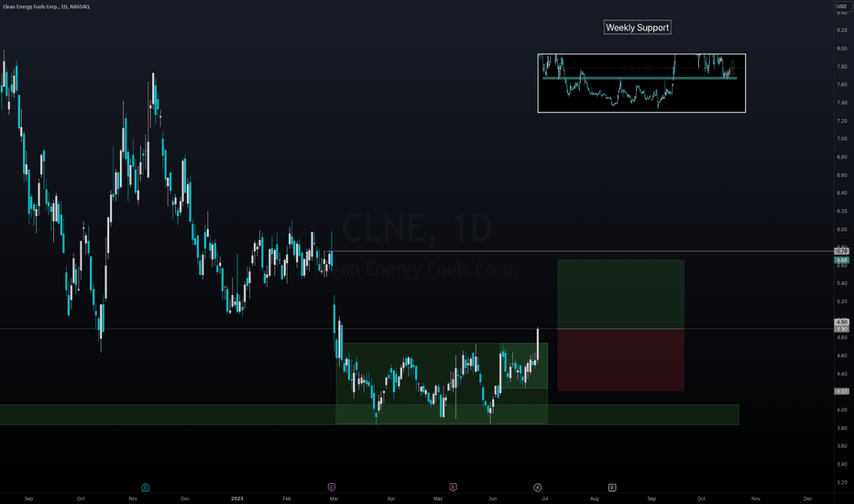This screenshot has height=504, width=854.
Task: Open the lightning-bolt news marker near July
Action: [538, 488]
